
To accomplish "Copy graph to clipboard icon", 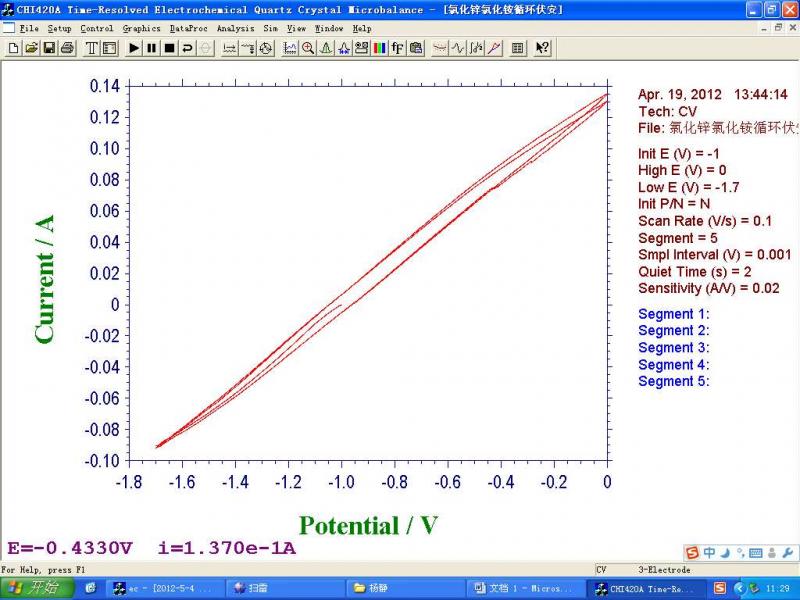I will (x=416, y=48).
